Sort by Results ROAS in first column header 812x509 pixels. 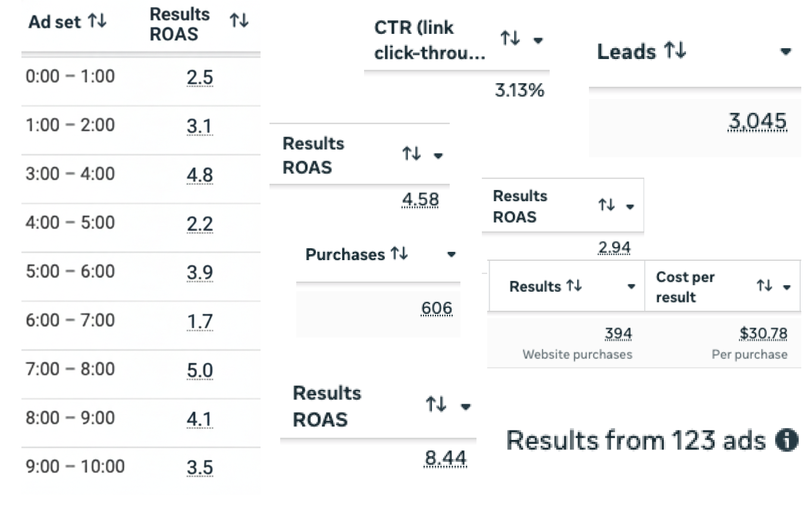click(240, 20)
